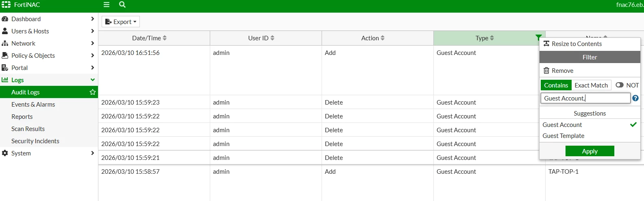
Task: Select the Contains match mode
Action: click(556, 85)
